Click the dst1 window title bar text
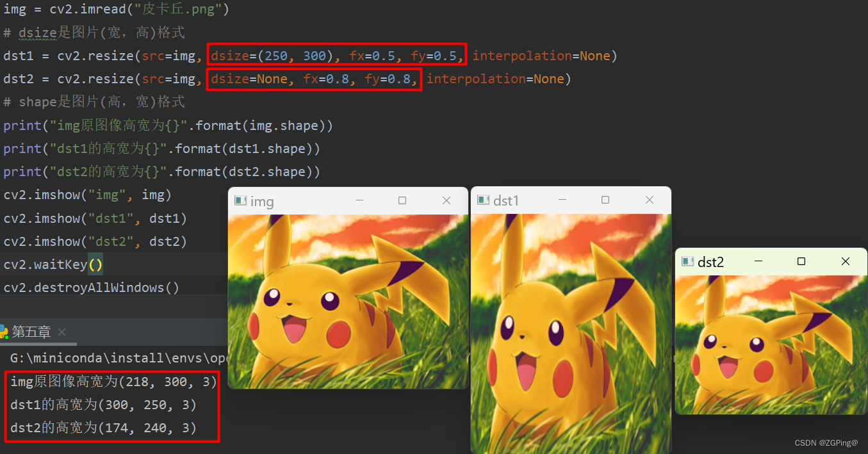This screenshot has height=454, width=868. (506, 201)
